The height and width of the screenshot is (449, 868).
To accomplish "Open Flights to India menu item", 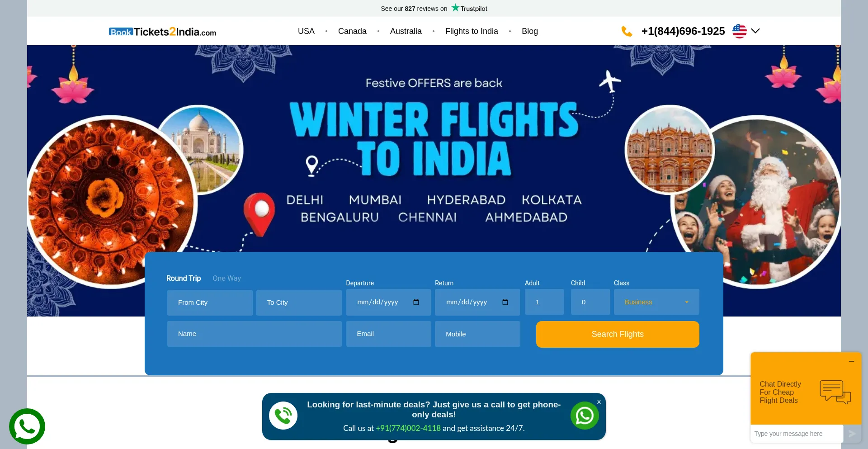I will pos(472,31).
